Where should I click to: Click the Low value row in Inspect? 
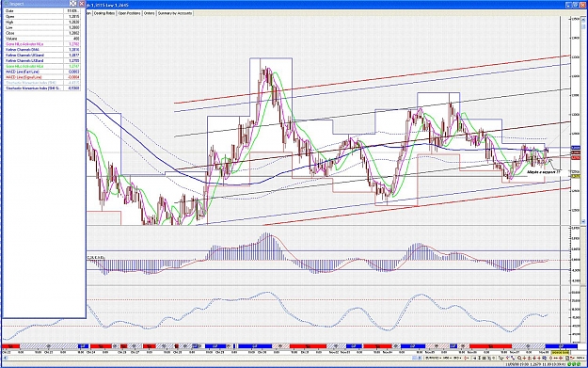tap(42, 27)
